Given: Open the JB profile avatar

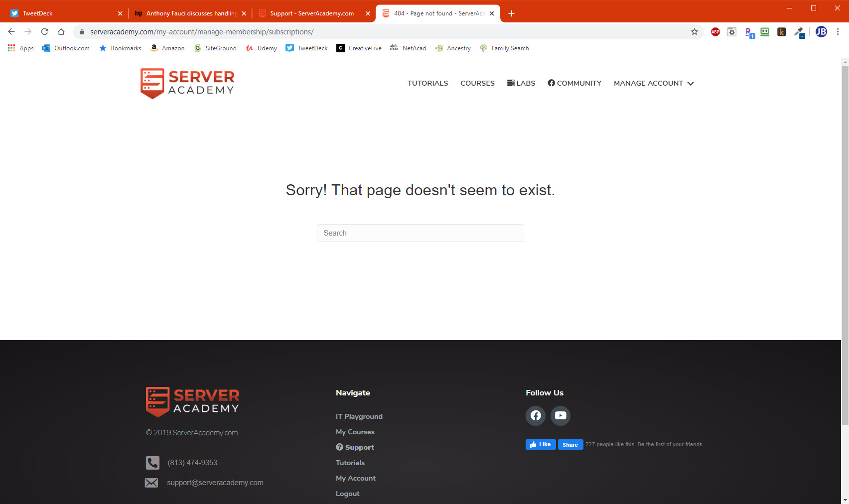Looking at the screenshot, I should (821, 32).
